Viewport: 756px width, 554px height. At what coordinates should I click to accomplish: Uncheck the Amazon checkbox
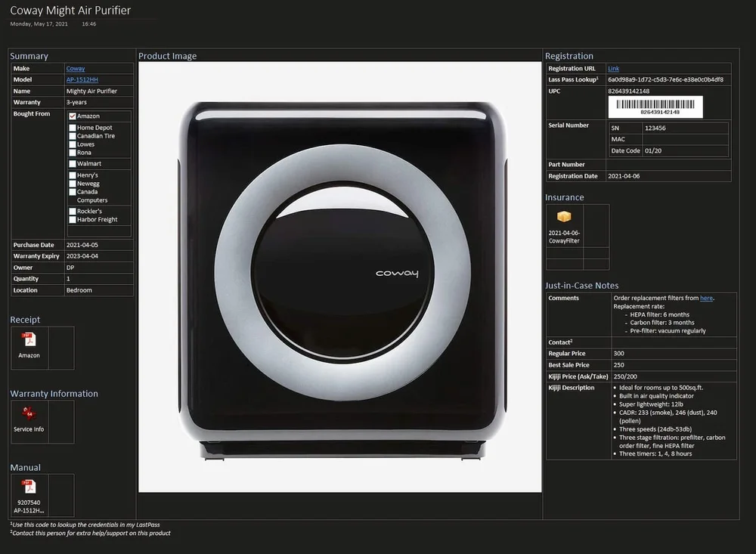pyautogui.click(x=73, y=116)
